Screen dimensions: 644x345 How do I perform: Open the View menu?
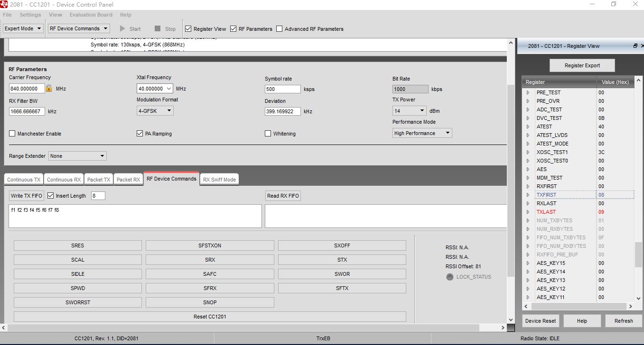click(x=56, y=15)
